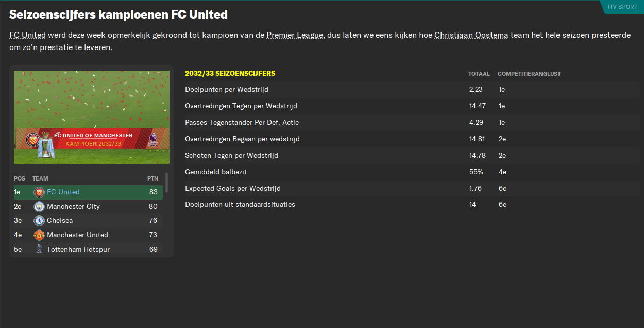The width and height of the screenshot is (644, 328).
Task: Click the FC United badge in league table
Action: 39,192
